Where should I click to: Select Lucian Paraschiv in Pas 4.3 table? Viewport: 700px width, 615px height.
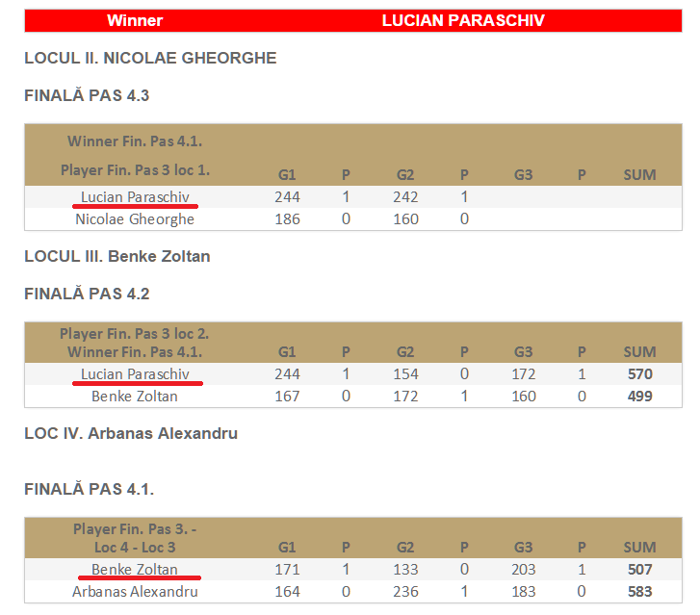pyautogui.click(x=135, y=196)
